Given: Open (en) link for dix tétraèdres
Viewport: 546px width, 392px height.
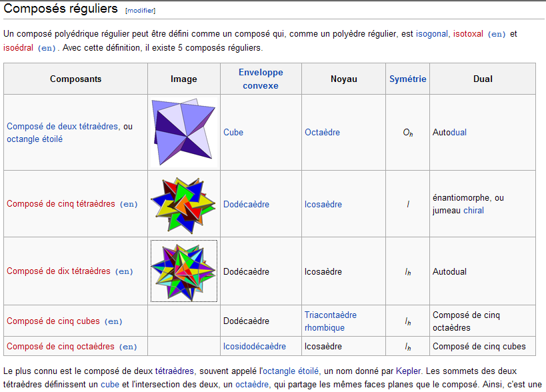Looking at the screenshot, I should click(x=124, y=271).
